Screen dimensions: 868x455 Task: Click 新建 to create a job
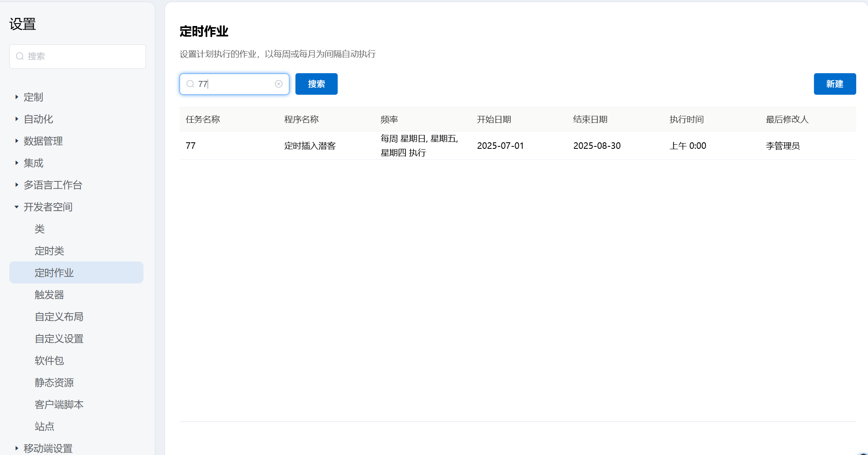834,84
